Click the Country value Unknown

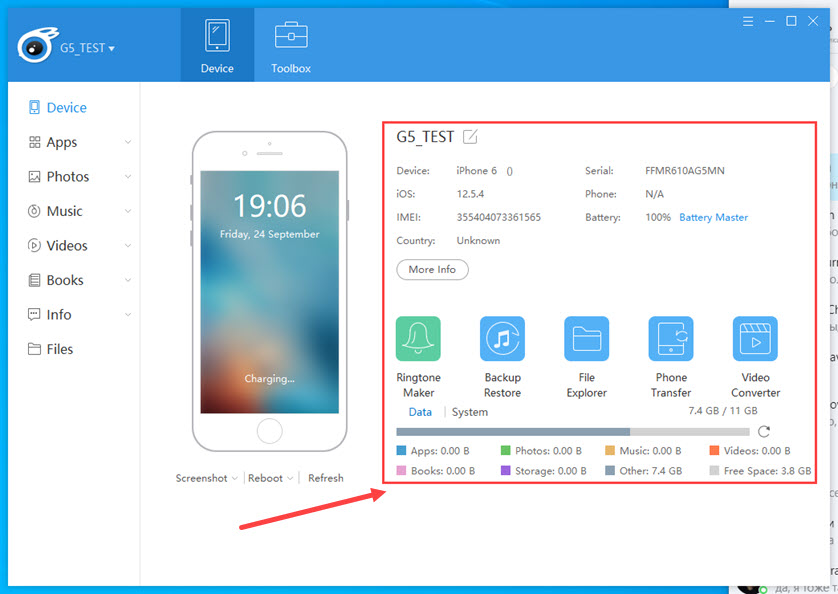[x=478, y=241]
